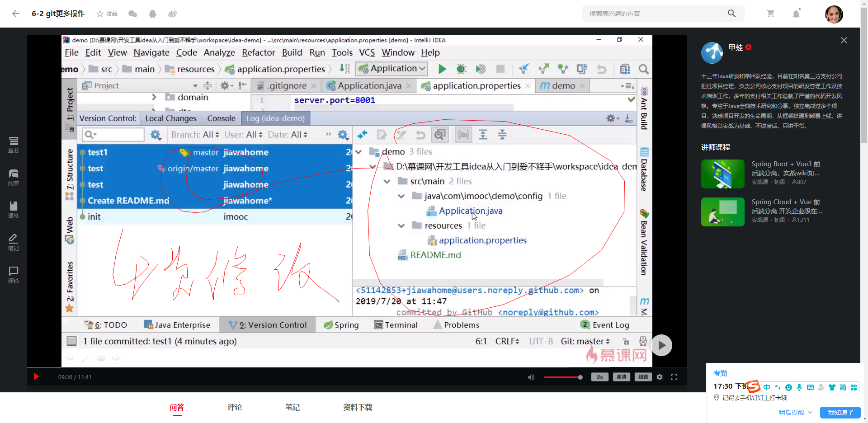868x423 pixels.
Task: Click the Show History clock icon
Action: (x=582, y=69)
